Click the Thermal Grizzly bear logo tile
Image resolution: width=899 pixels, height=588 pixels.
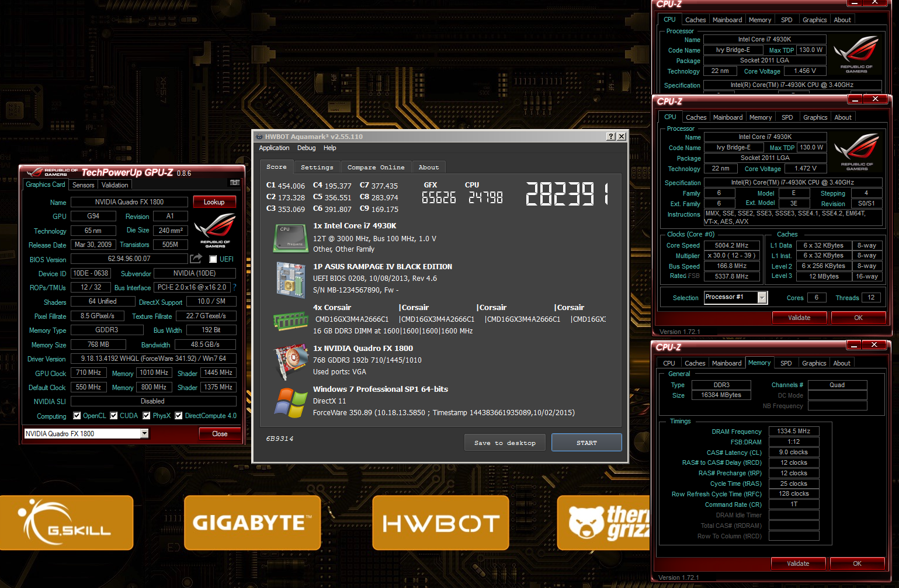pos(604,523)
